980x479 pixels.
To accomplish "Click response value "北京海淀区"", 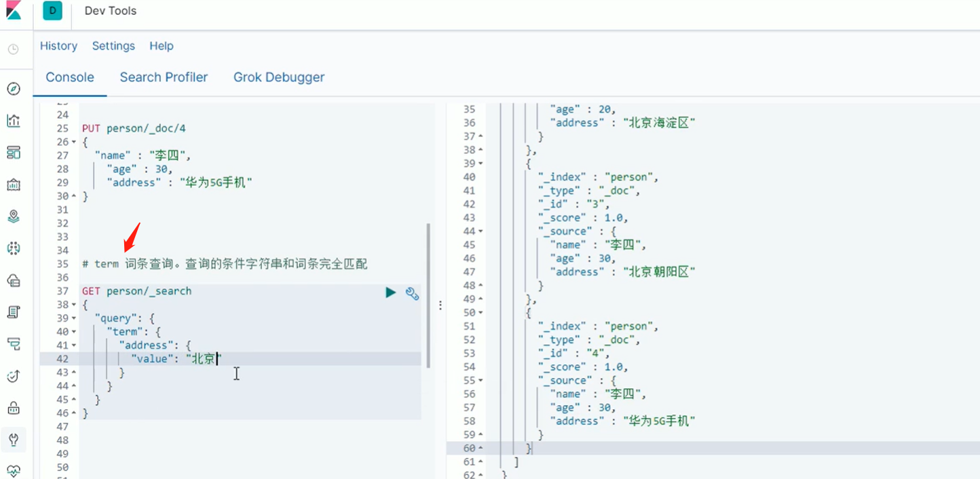I will pyautogui.click(x=659, y=123).
